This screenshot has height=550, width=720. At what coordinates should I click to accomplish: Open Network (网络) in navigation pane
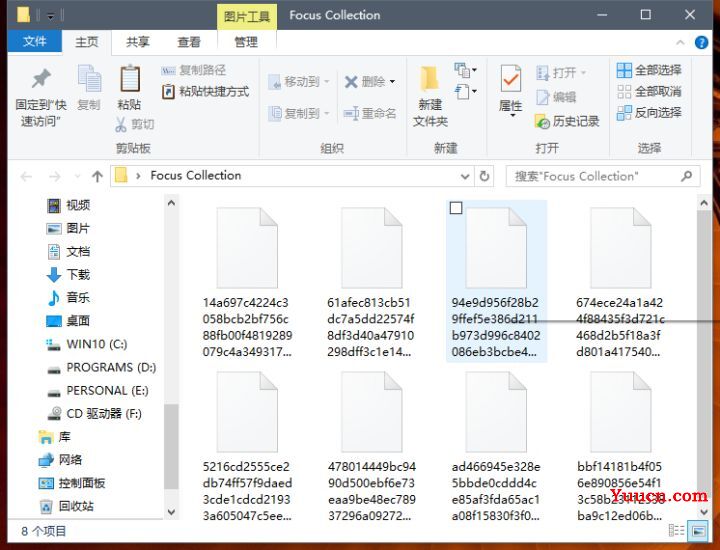click(60, 460)
